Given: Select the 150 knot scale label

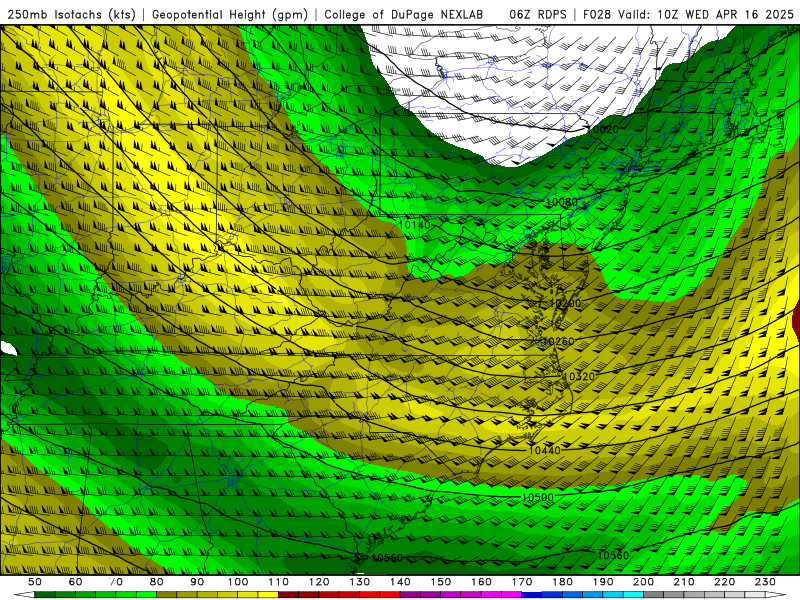Looking at the screenshot, I should coord(441,582).
